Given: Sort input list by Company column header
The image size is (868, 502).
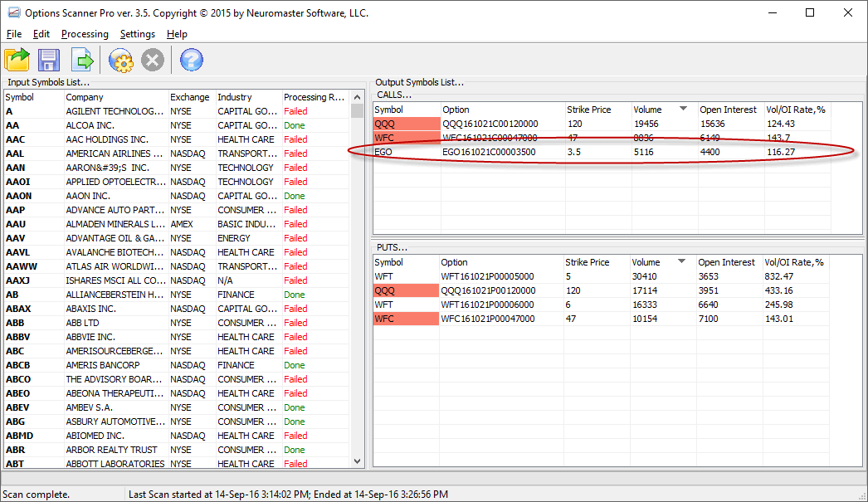Looking at the screenshot, I should (x=116, y=97).
